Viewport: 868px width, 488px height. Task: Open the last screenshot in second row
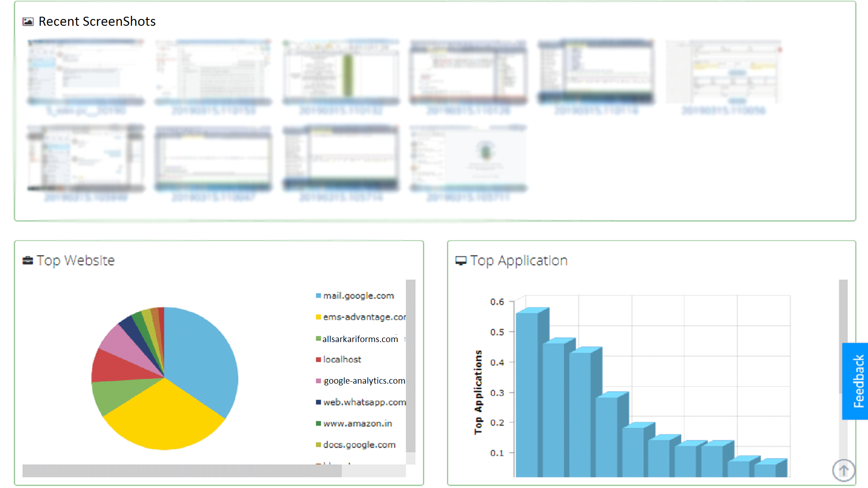[x=468, y=158]
